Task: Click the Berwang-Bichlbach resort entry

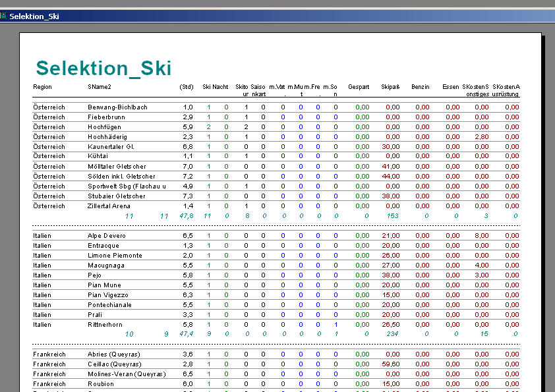Action: coord(117,107)
